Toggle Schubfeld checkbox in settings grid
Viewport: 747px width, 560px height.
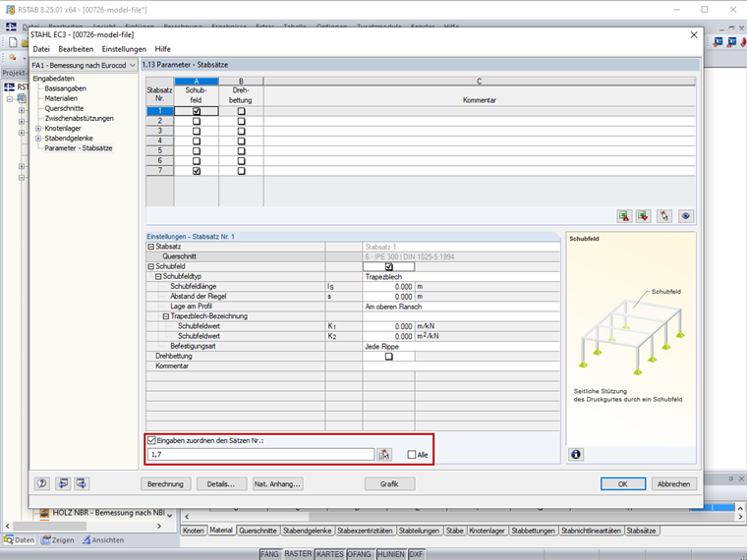[389, 266]
